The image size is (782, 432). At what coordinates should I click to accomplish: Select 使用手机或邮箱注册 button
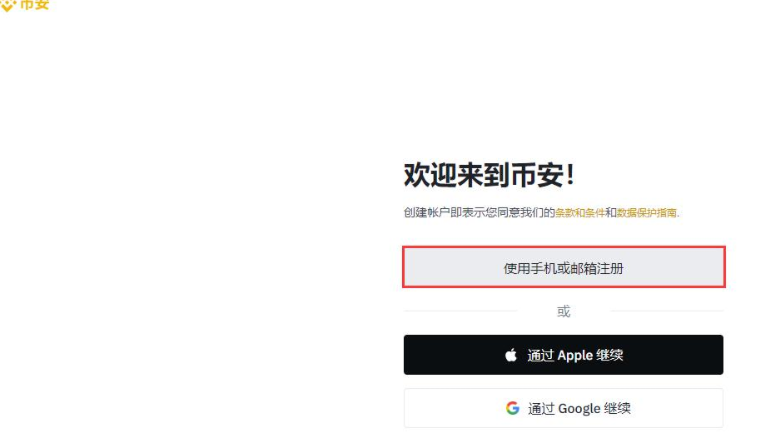564,267
